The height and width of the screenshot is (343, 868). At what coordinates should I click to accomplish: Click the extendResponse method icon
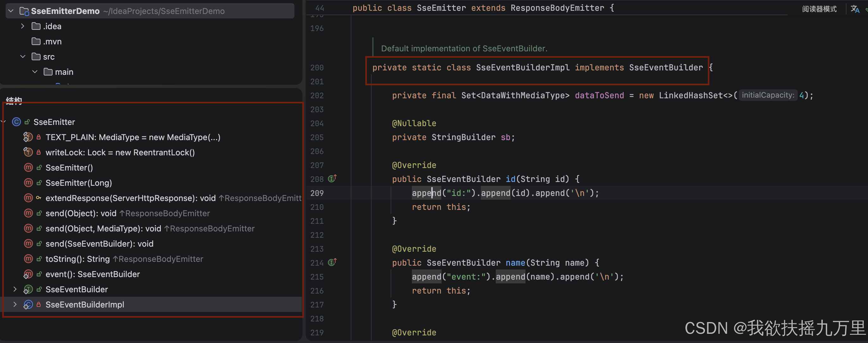tap(28, 198)
